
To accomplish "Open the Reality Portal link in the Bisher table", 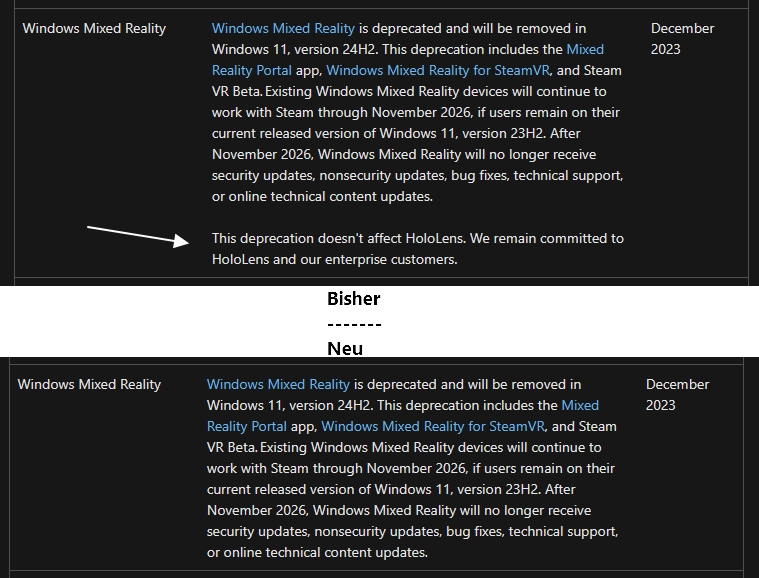I will pos(252,71).
